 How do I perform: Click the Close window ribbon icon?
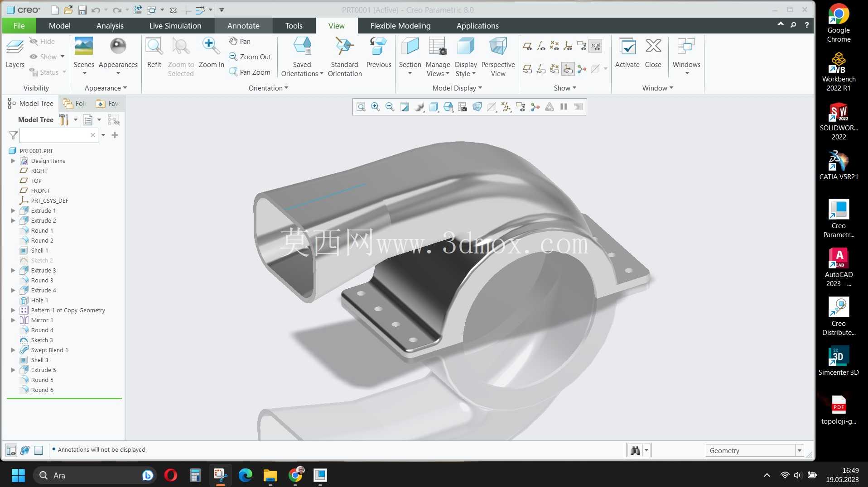[653, 53]
